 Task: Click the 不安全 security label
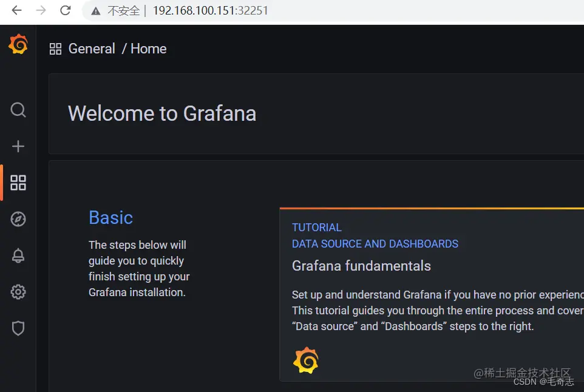pos(124,11)
